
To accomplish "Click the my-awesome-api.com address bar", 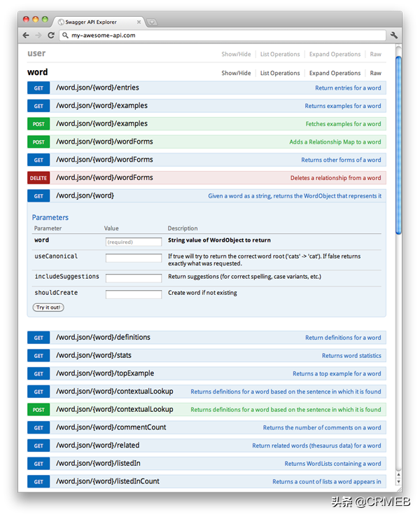I will click(223, 35).
